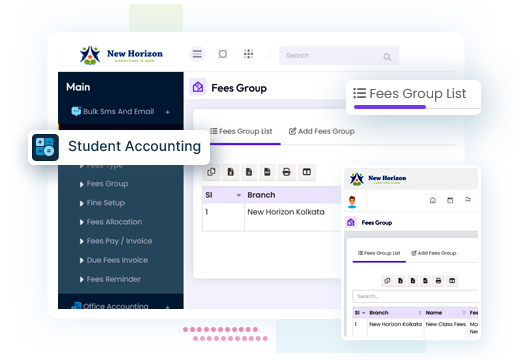The width and height of the screenshot is (520, 360).
Task: Expand Bulk Sms And Email menu
Action: point(168,112)
